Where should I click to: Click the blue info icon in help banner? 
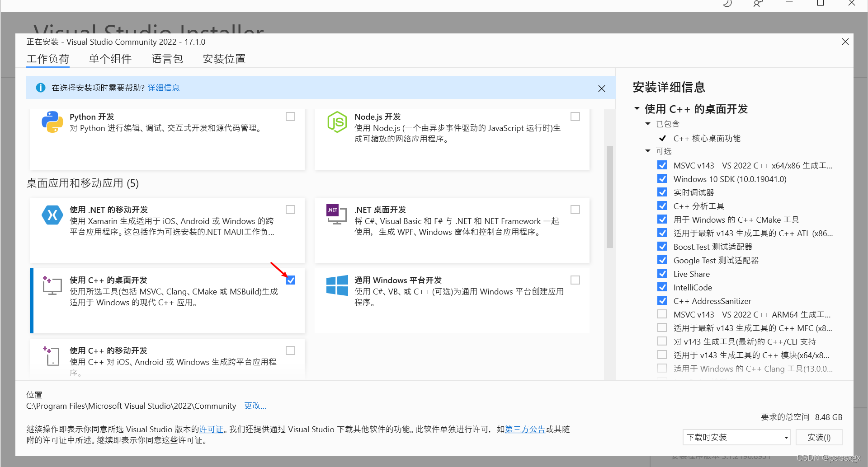[41, 88]
